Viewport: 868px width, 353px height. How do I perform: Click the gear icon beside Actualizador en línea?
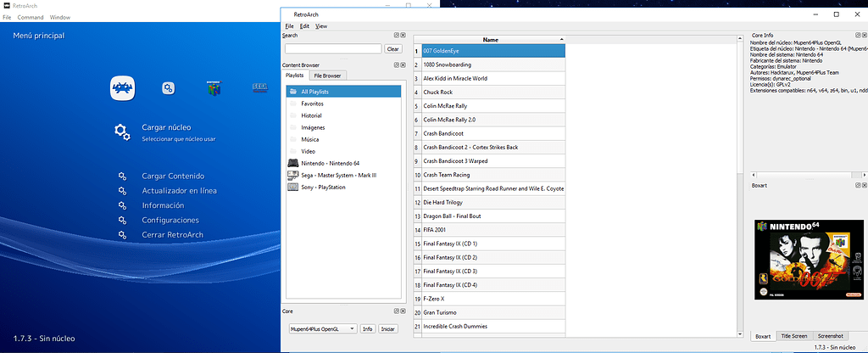[x=122, y=191]
